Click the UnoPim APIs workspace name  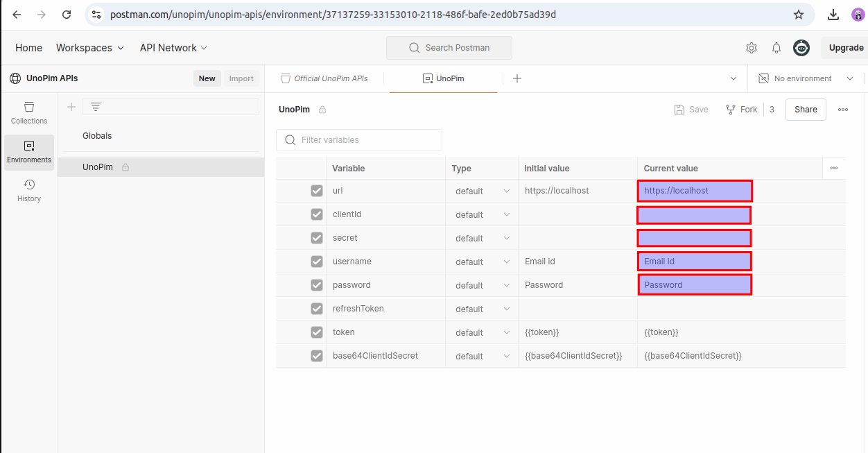point(52,78)
